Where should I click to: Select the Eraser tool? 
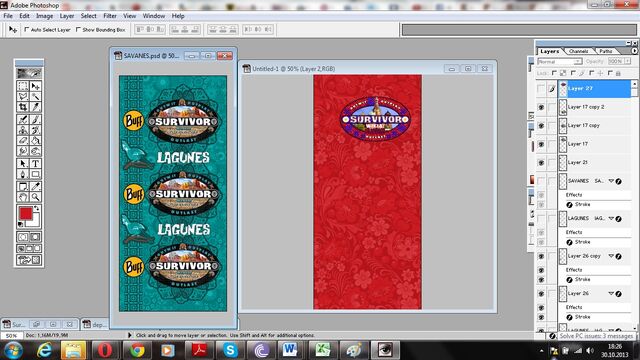coord(23,140)
